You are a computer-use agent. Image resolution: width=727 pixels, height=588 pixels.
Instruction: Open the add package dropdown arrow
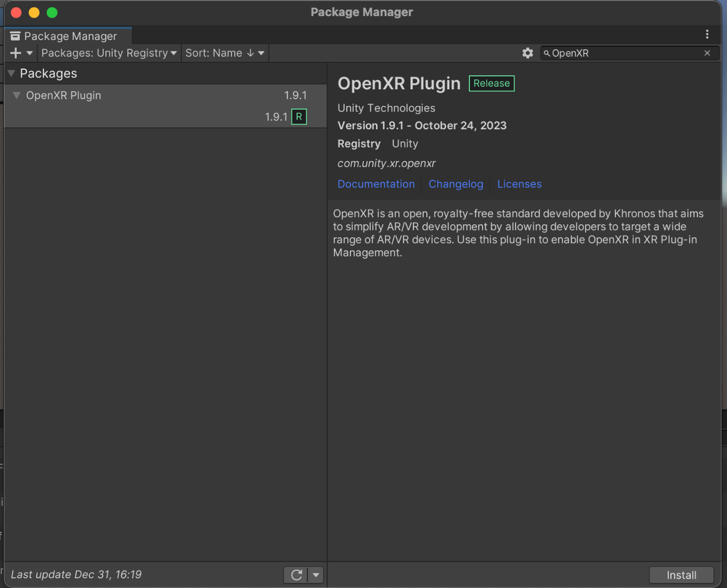tap(30, 53)
